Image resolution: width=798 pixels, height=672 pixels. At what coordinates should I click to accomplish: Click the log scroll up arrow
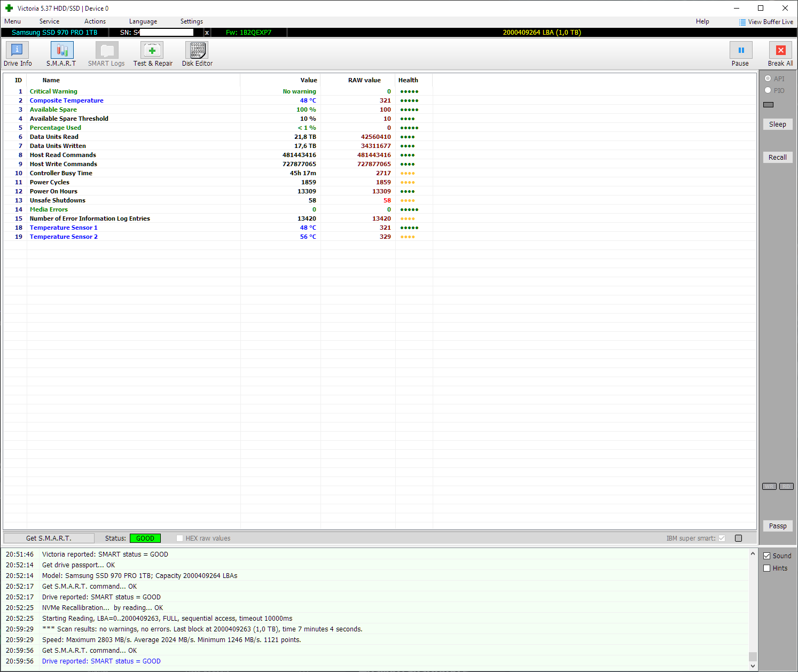[753, 554]
